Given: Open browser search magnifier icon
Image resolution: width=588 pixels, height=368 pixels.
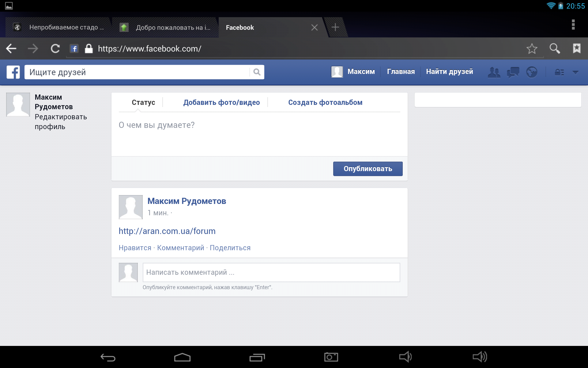Looking at the screenshot, I should 555,48.
